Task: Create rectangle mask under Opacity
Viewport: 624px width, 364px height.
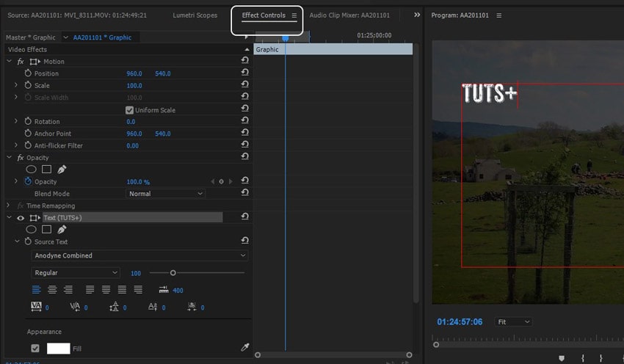Action: pyautogui.click(x=46, y=170)
